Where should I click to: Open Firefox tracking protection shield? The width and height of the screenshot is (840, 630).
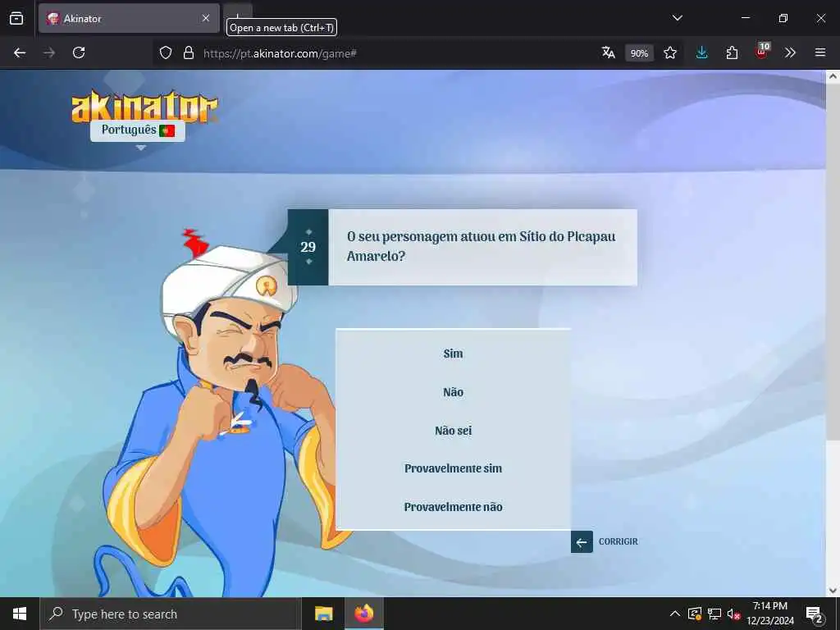pos(166,52)
